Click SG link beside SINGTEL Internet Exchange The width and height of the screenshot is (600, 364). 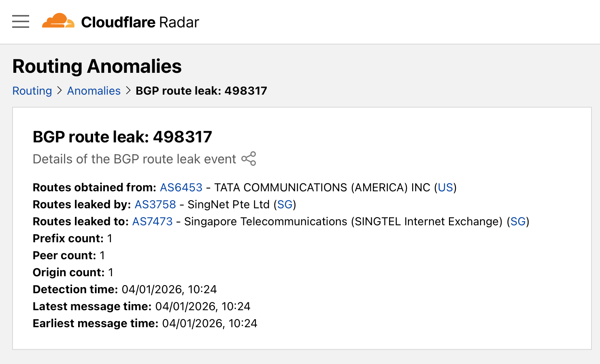point(518,222)
